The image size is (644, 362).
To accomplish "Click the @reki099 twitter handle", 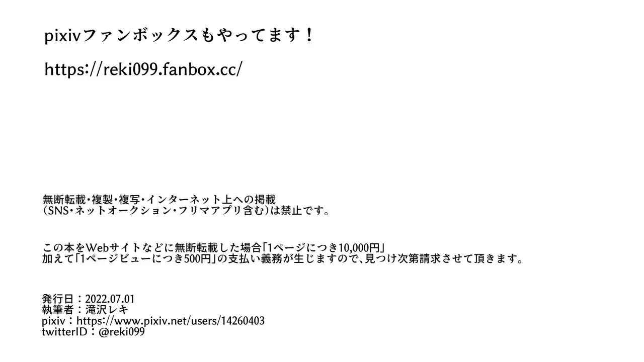I will (122, 332).
